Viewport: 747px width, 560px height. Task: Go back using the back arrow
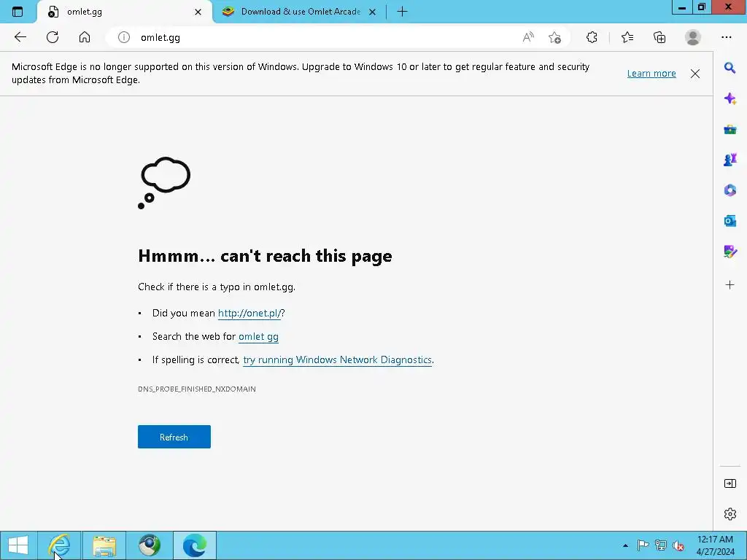20,37
